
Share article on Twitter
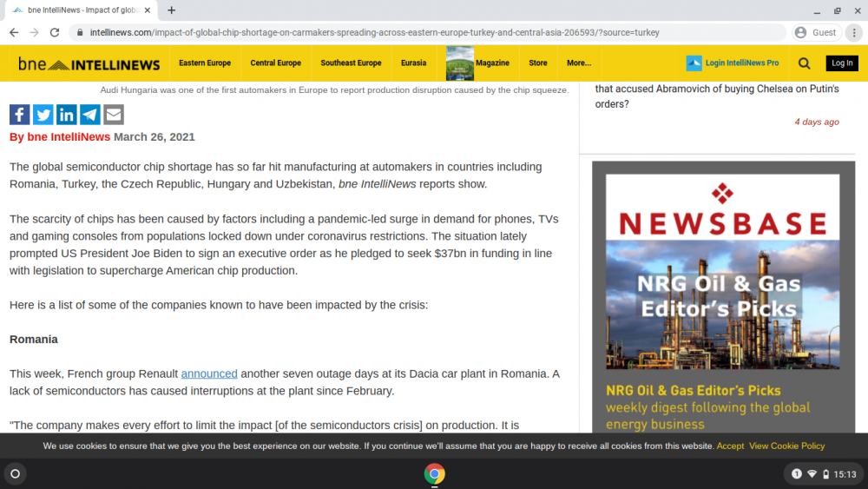tap(43, 115)
